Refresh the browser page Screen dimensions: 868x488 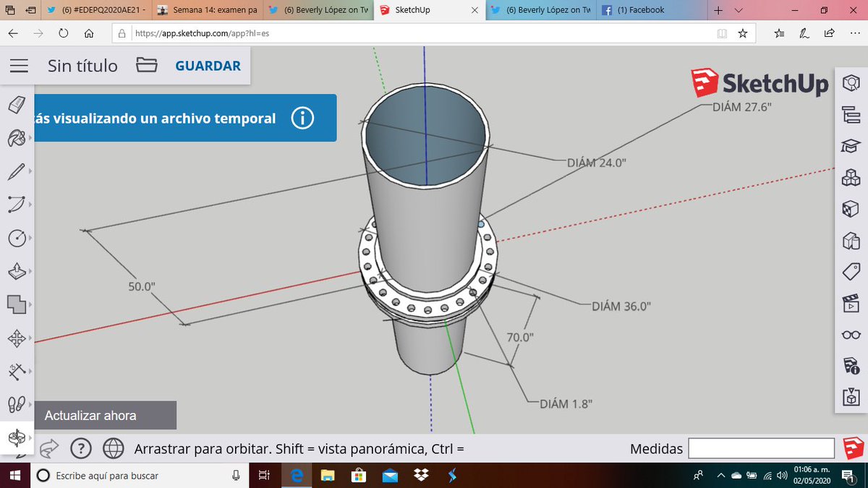pyautogui.click(x=64, y=33)
